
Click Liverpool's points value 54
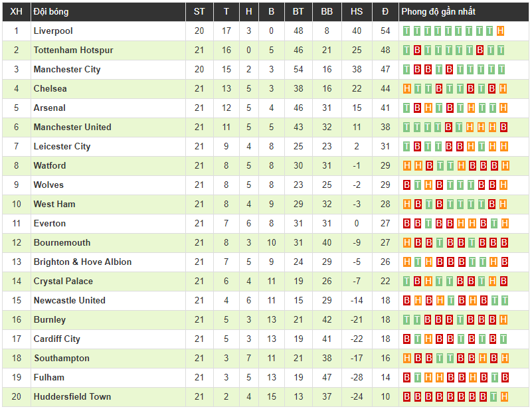point(385,31)
